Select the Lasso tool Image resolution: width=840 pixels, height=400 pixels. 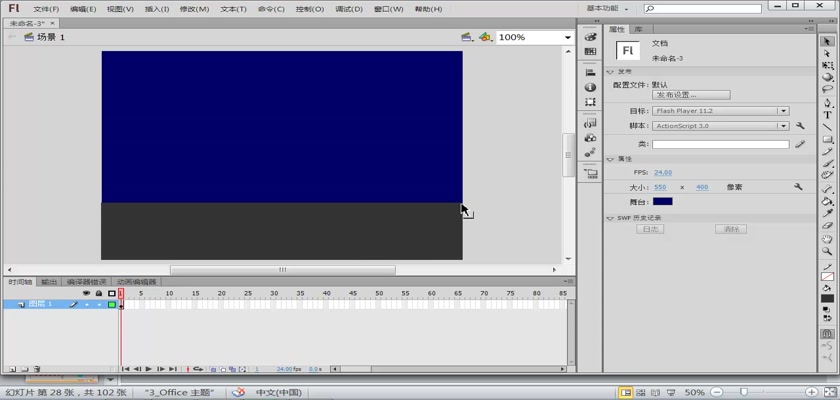pos(827,89)
